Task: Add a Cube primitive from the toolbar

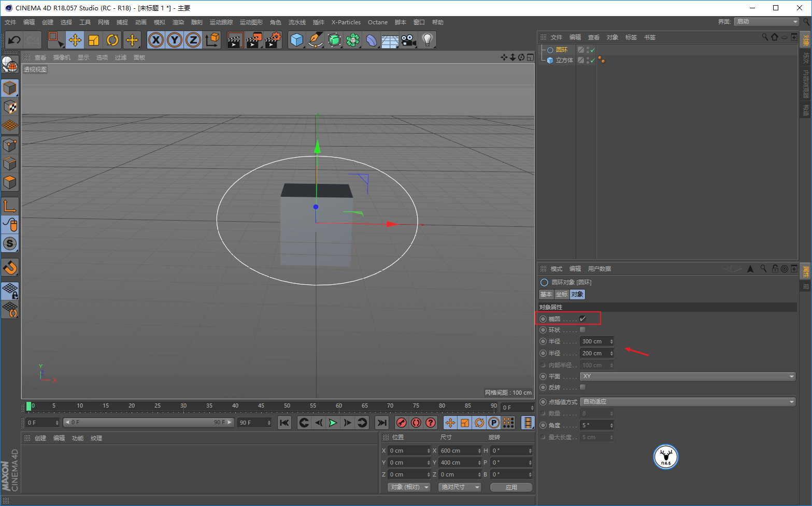Action: (297, 40)
